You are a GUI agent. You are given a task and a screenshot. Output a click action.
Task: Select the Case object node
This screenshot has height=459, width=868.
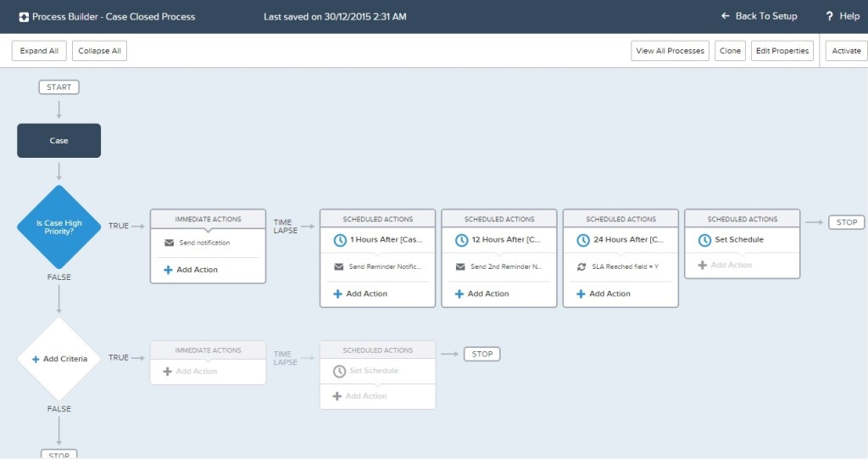pyautogui.click(x=58, y=141)
